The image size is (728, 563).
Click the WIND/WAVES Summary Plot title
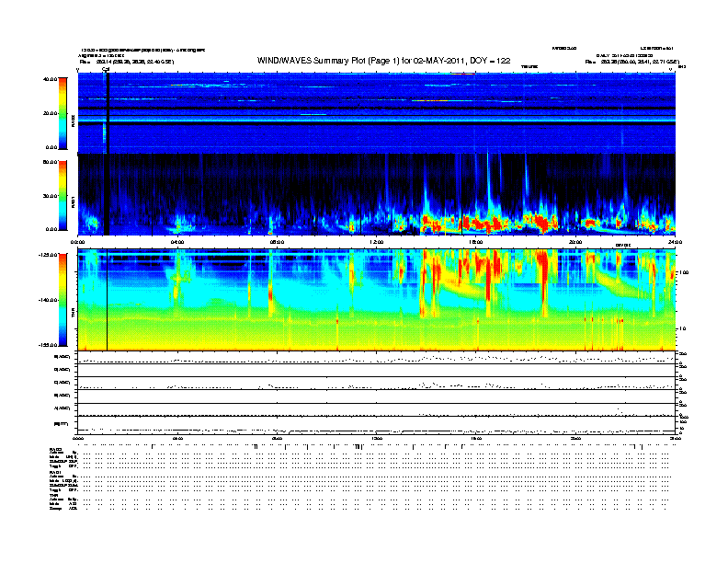tap(383, 61)
